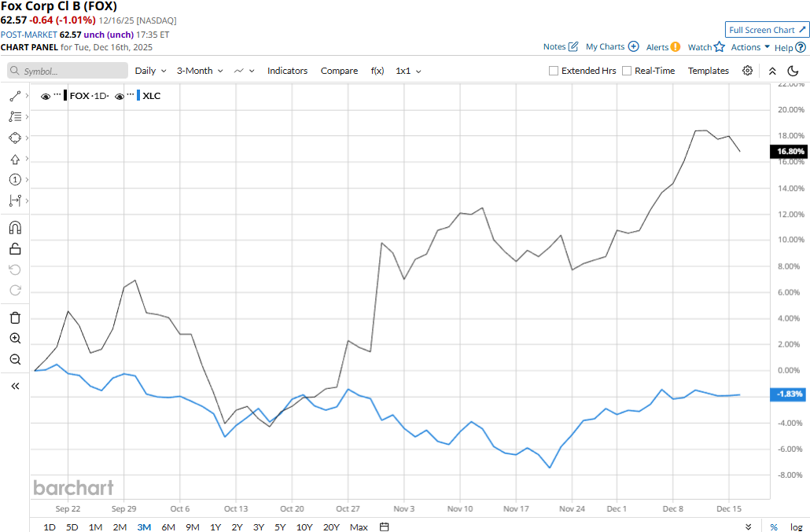Select the arrow marker tool

click(15, 159)
